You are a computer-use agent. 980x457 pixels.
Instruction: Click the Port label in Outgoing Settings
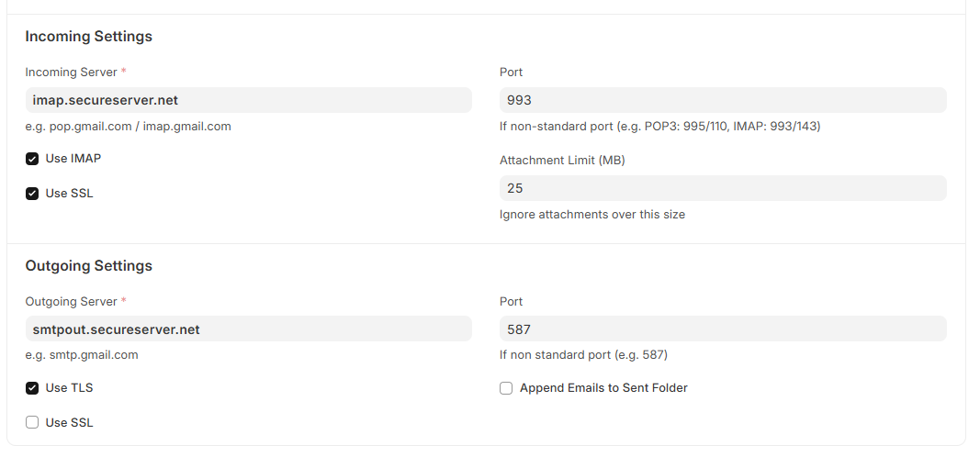tap(511, 301)
